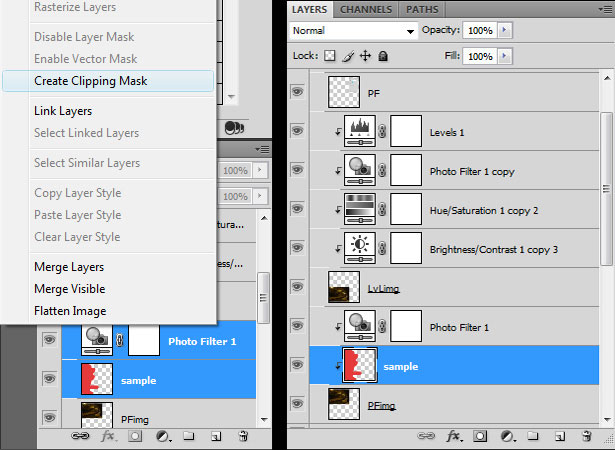The height and width of the screenshot is (450, 615).
Task: Open the Layers tab in right panel
Action: (x=309, y=9)
